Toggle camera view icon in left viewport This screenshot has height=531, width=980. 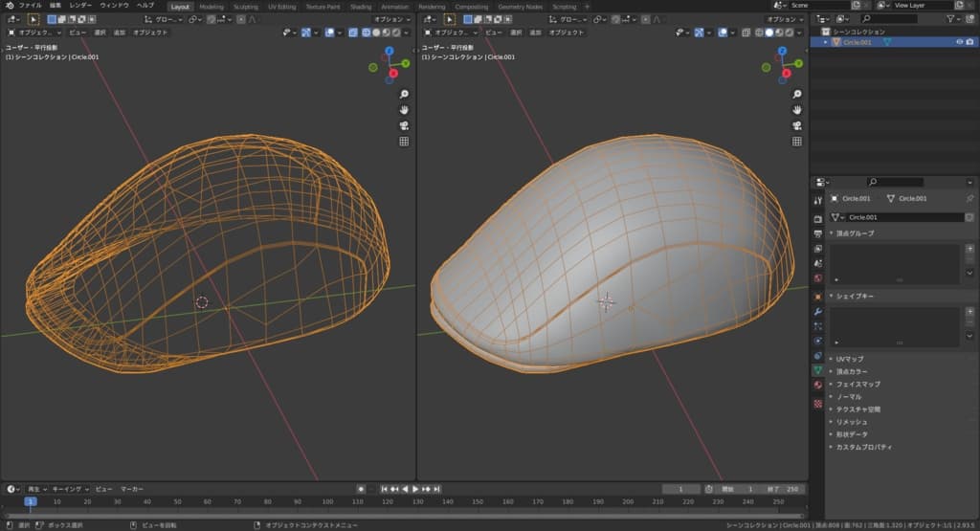click(x=404, y=125)
